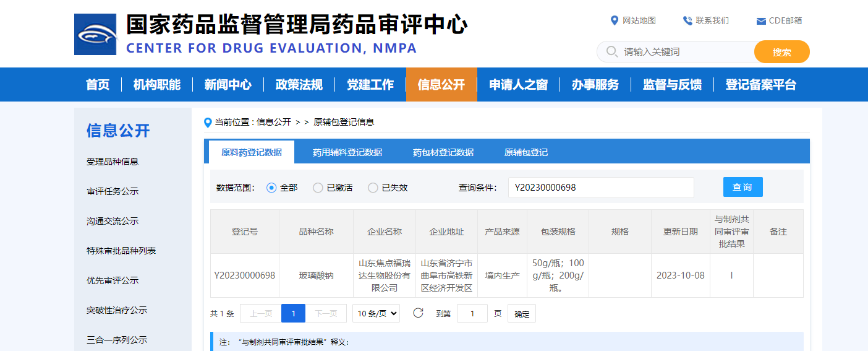Open the 监督与反馈 navigation item

pyautogui.click(x=672, y=85)
